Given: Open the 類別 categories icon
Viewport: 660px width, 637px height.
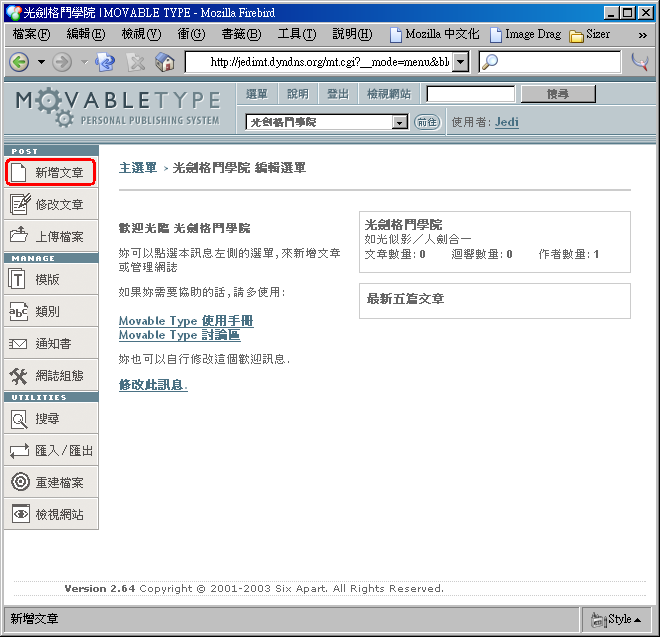Looking at the screenshot, I should [x=19, y=312].
